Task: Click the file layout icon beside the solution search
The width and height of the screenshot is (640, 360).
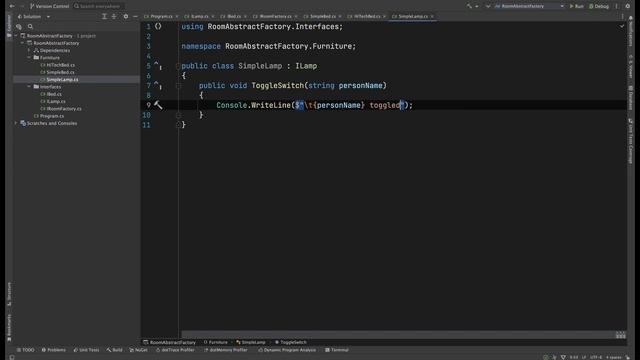Action: (x=19, y=27)
